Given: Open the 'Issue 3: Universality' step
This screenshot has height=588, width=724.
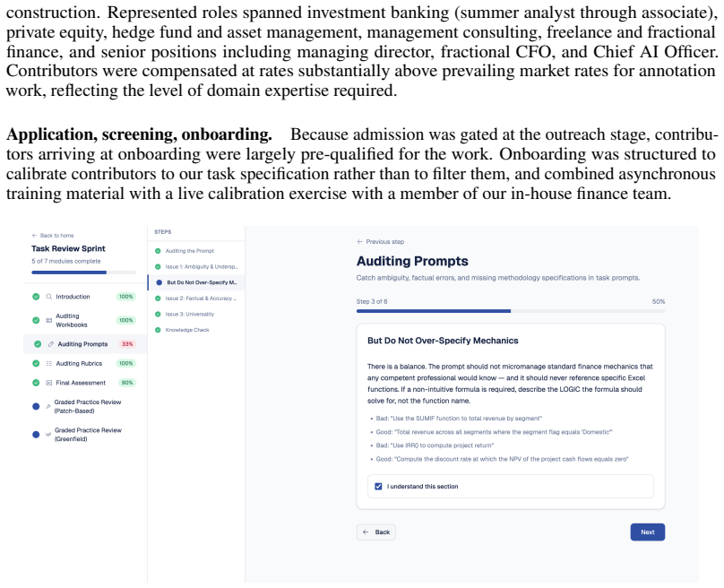Looking at the screenshot, I should [x=196, y=314].
